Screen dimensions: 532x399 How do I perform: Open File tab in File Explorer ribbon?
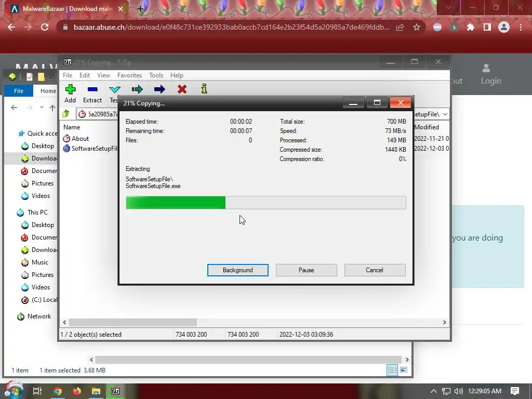19,91
